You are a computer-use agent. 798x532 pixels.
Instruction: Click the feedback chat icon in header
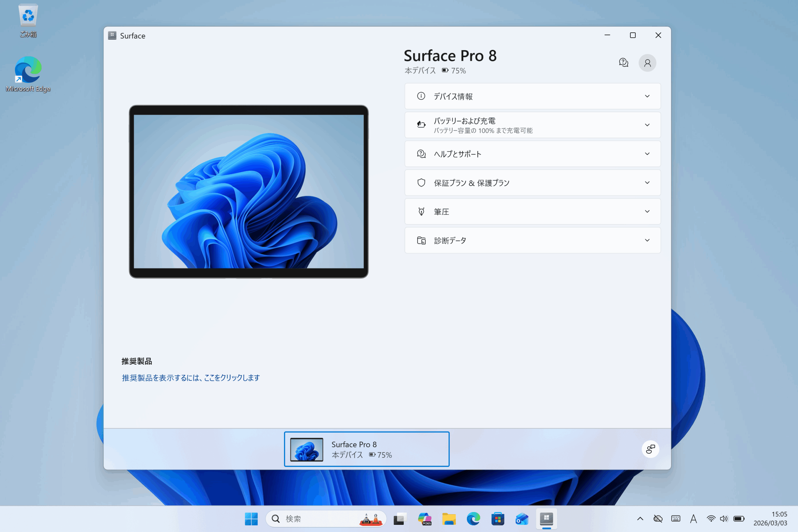click(x=623, y=63)
